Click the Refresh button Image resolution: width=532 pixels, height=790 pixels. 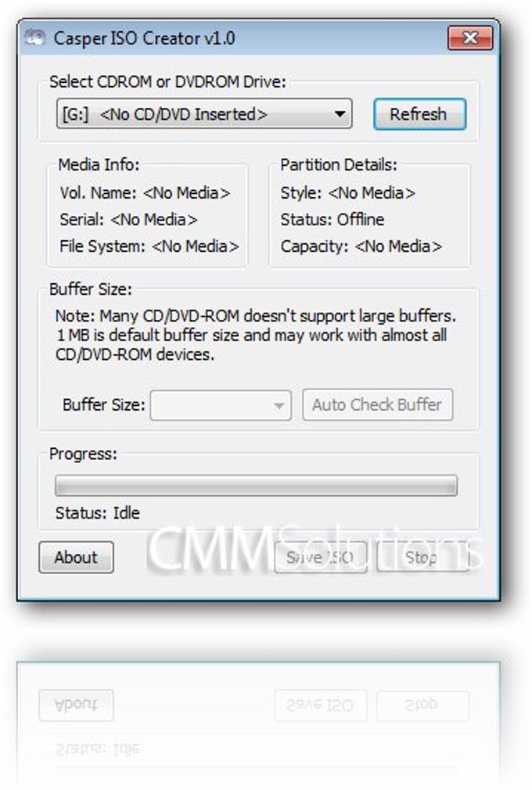tap(419, 114)
